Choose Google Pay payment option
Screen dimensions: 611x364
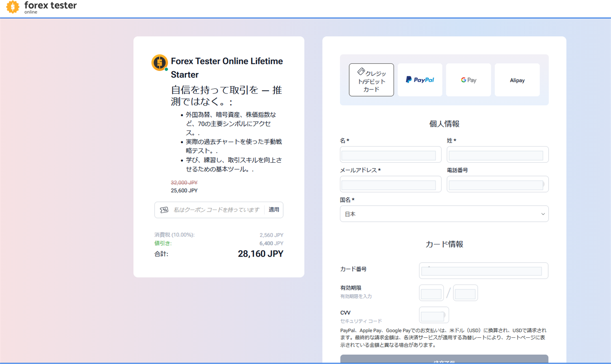tap(468, 80)
